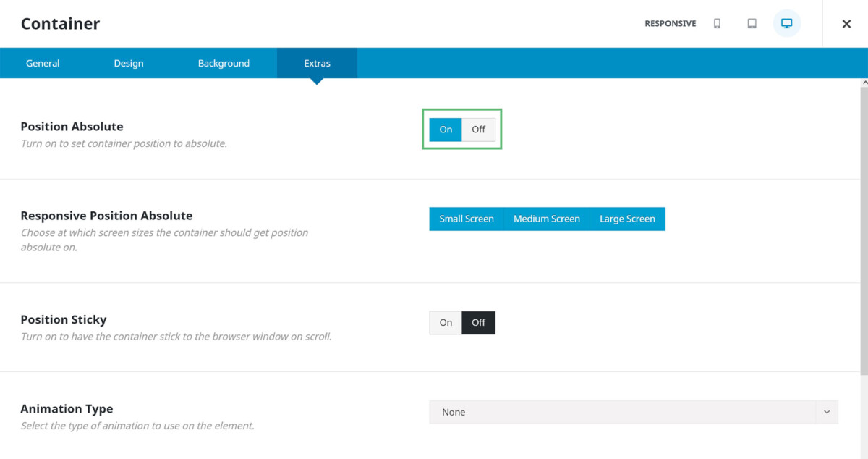Open the Design tab
This screenshot has height=459, width=868.
coord(128,63)
